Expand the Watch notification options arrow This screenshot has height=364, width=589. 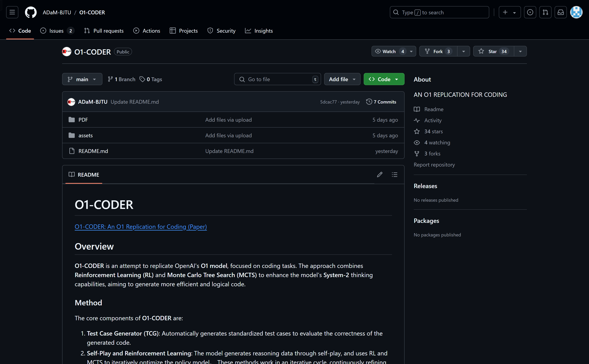(x=411, y=52)
